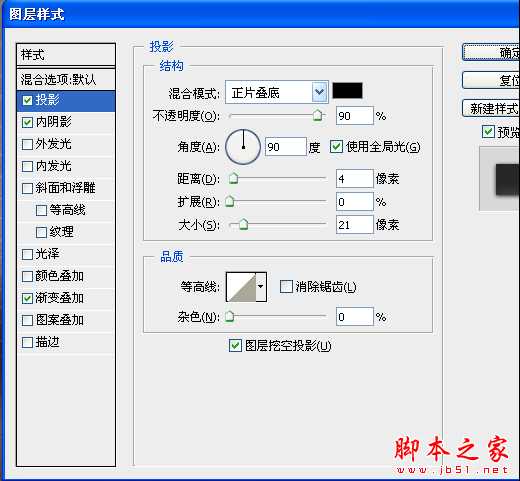Image resolution: width=520 pixels, height=481 pixels.
Task: Click the 杂色 noise slider handle
Action: point(230,316)
